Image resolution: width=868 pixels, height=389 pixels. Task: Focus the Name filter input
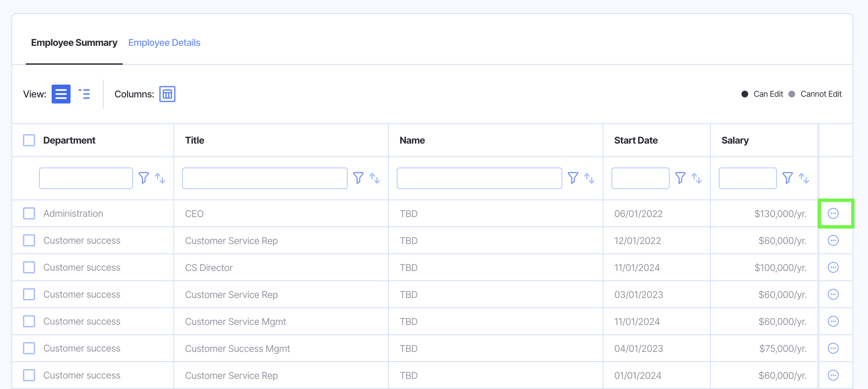coord(479,178)
